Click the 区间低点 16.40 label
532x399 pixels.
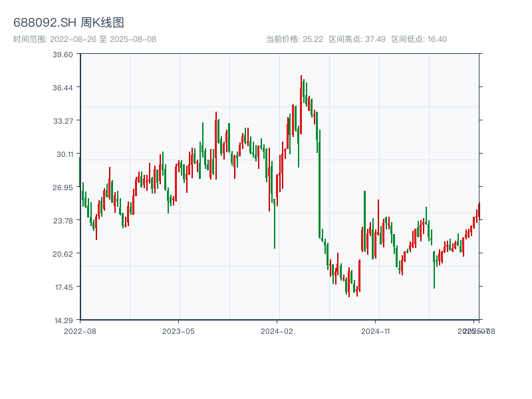click(419, 39)
